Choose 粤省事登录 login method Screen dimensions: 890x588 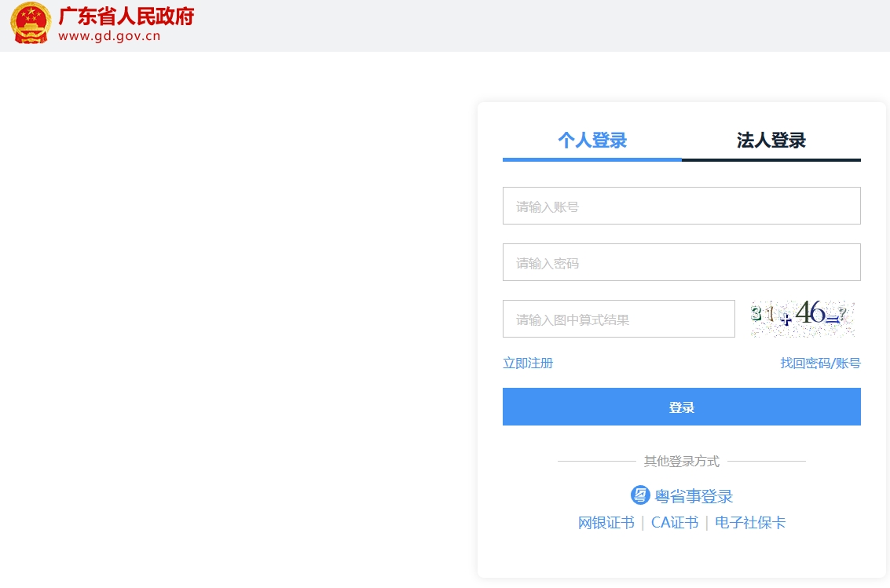694,496
